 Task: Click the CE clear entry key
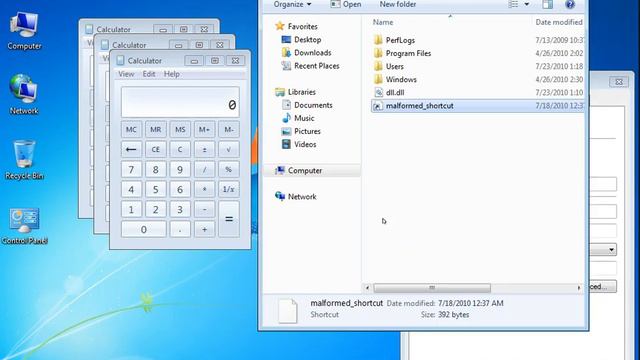click(x=156, y=149)
